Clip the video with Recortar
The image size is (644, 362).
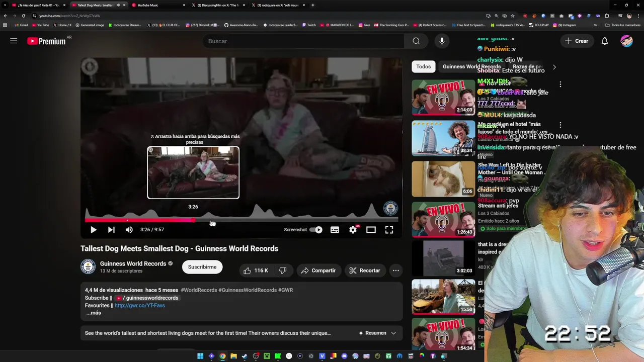coord(365,270)
